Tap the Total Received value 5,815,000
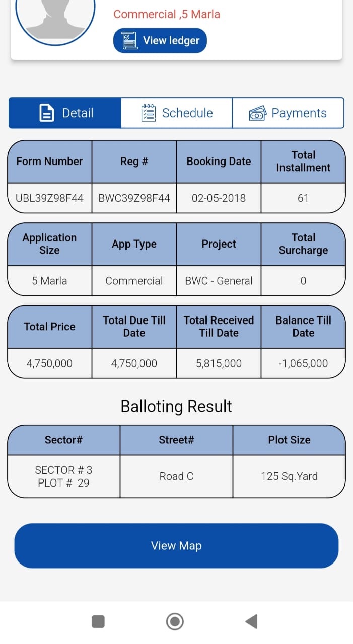Viewport: 353px width, 644px height. point(219,363)
